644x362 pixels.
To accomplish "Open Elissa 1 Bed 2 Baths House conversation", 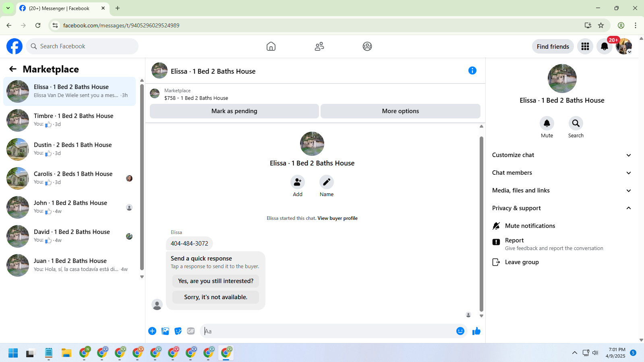I will (70, 91).
